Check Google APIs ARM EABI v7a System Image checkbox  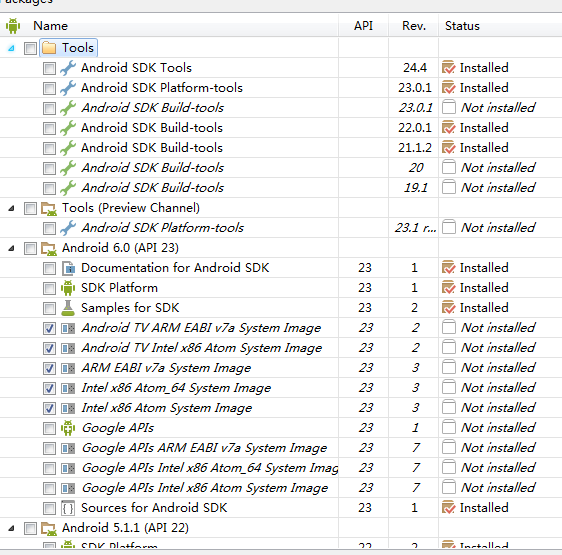tap(49, 449)
